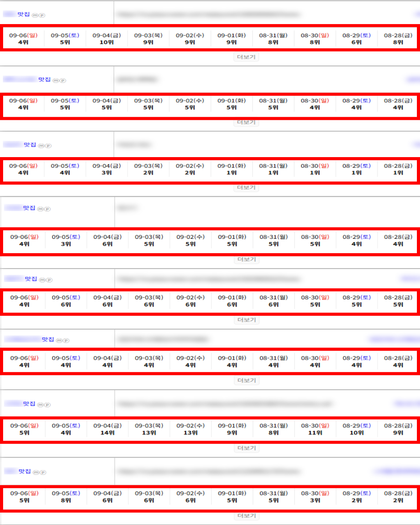Click the 'm' icon in the first 맛집 row
420x525 pixels.
tap(35, 15)
